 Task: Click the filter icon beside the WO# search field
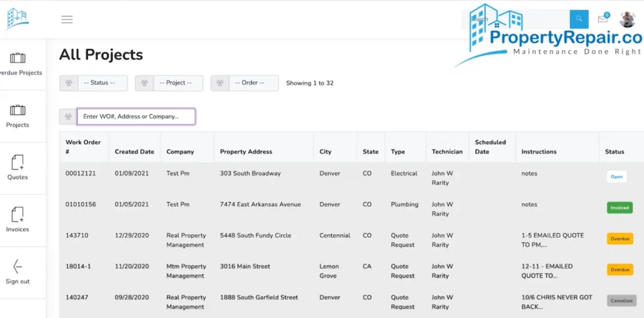coord(68,116)
